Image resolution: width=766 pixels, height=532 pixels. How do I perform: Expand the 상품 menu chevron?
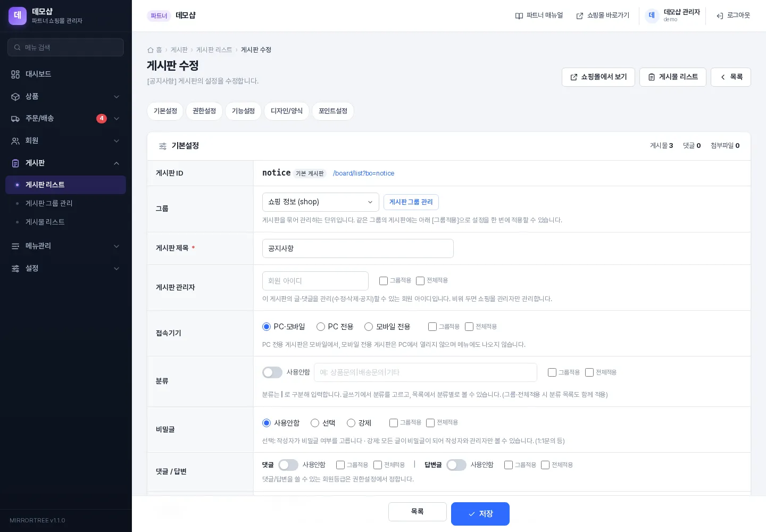tap(116, 97)
